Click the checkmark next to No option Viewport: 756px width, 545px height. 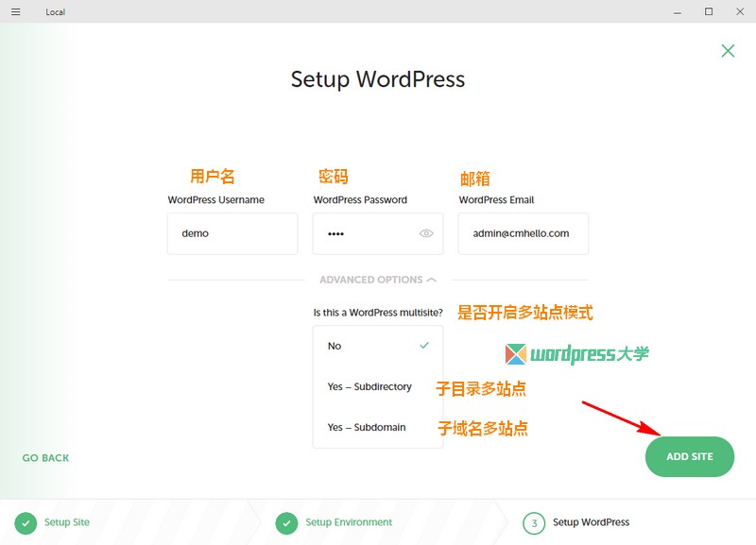(424, 345)
